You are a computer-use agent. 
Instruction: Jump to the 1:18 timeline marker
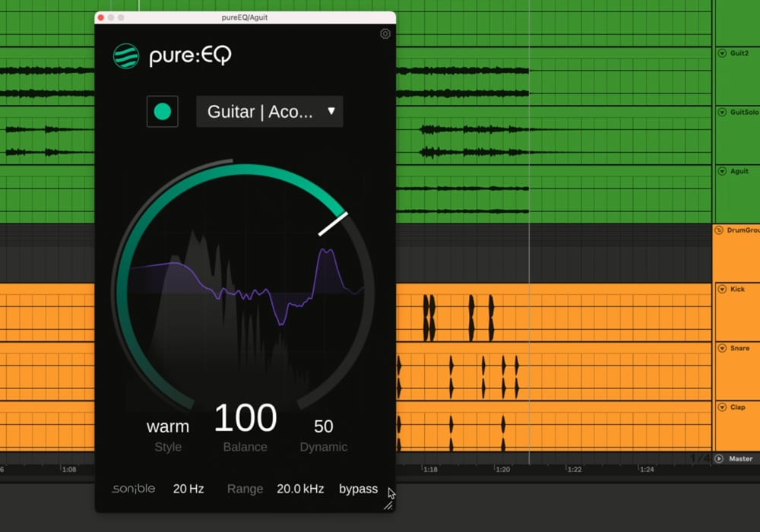(x=430, y=469)
